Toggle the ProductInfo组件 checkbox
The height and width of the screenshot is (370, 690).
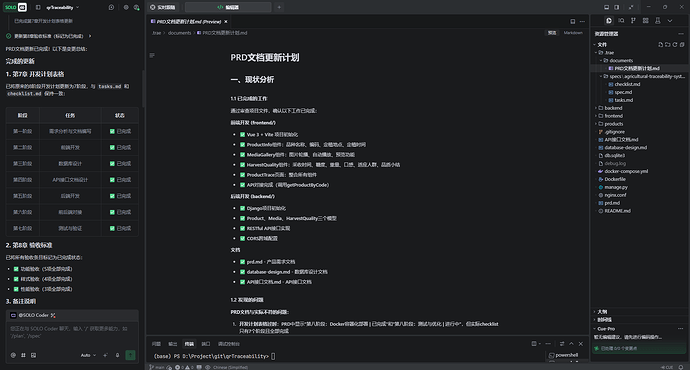point(242,145)
